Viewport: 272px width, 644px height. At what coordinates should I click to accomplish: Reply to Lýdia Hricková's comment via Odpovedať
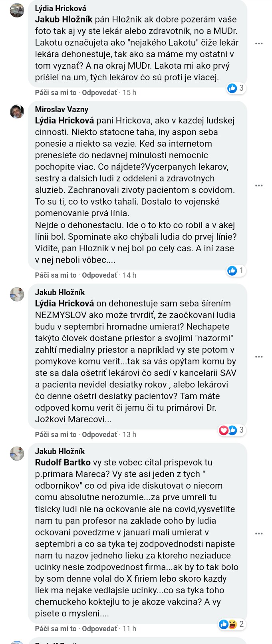pos(99,93)
